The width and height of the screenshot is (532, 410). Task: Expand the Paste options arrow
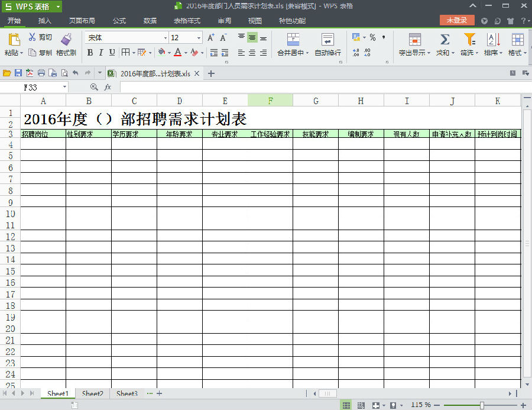point(22,53)
